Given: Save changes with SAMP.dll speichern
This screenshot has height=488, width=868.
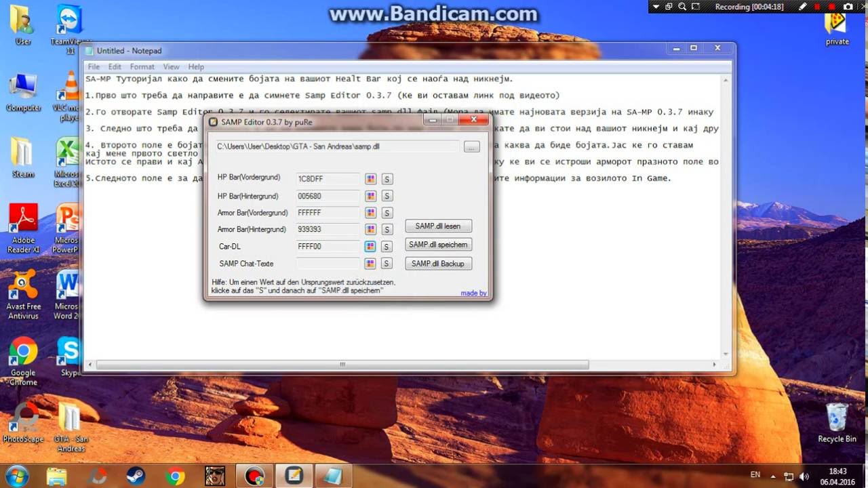Looking at the screenshot, I should point(438,245).
